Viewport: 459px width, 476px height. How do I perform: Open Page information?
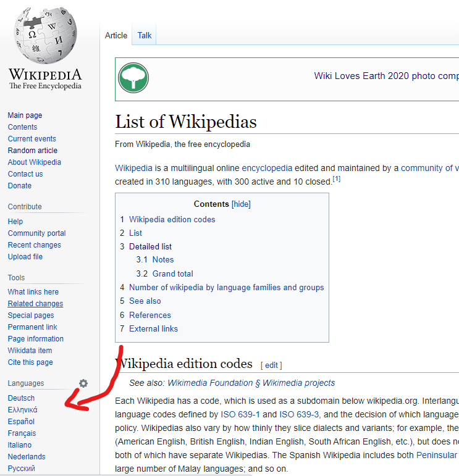pos(36,339)
